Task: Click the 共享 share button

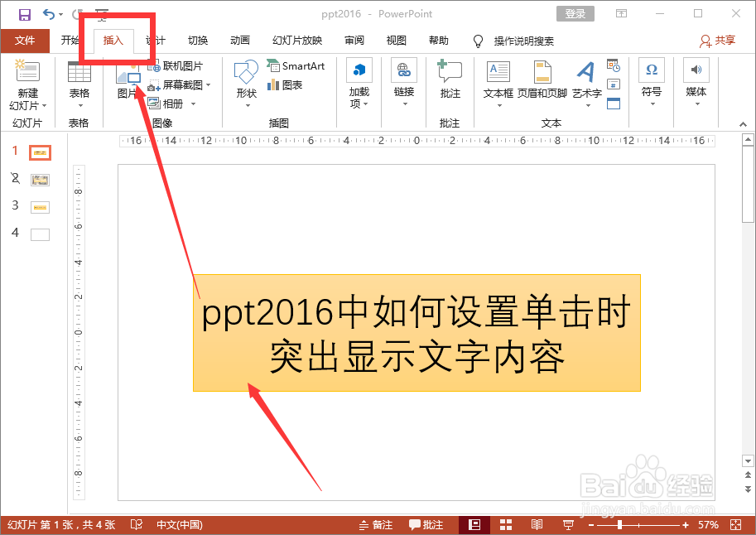Action: pyautogui.click(x=717, y=41)
